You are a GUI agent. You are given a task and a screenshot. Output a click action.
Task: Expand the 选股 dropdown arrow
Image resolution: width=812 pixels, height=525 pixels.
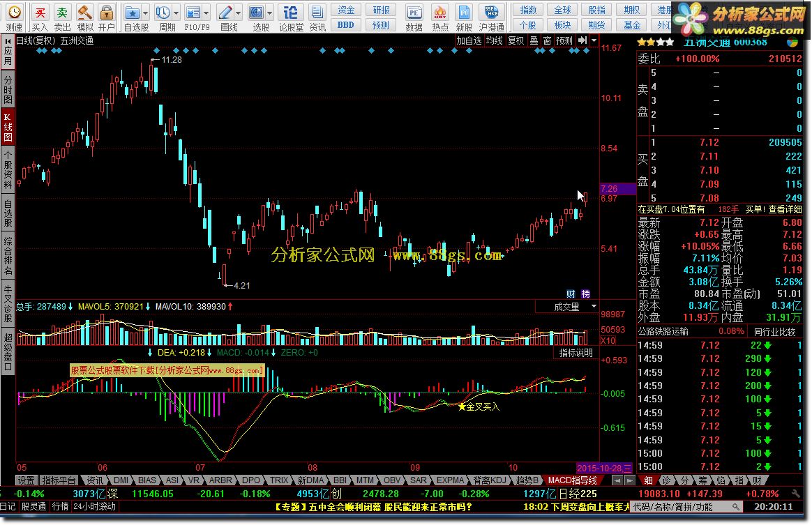click(x=270, y=13)
